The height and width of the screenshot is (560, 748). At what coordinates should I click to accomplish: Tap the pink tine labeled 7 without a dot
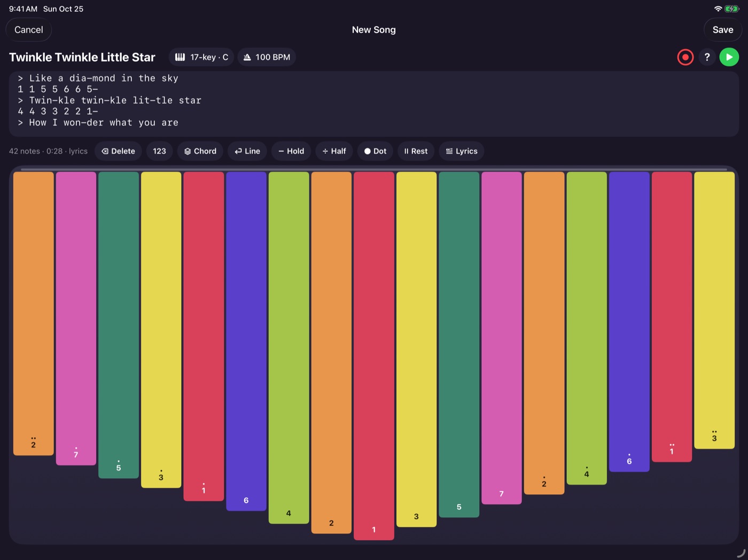click(502, 338)
